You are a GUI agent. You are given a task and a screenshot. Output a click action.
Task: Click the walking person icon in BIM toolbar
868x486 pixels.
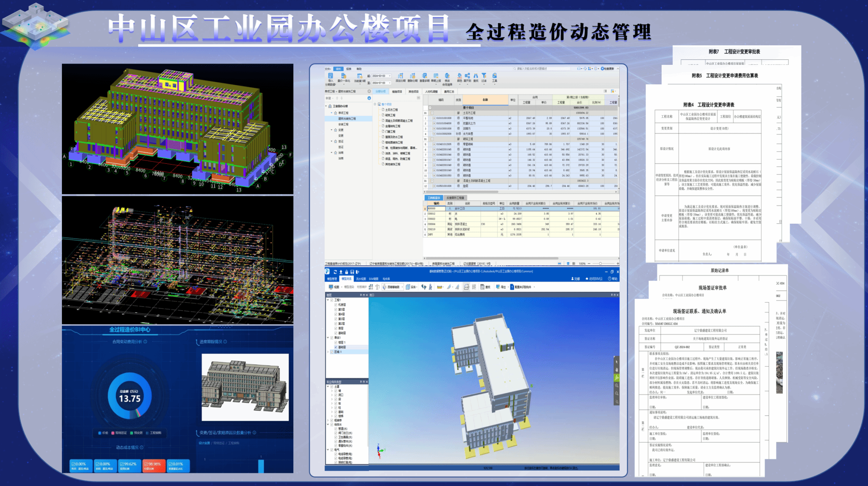click(x=431, y=287)
